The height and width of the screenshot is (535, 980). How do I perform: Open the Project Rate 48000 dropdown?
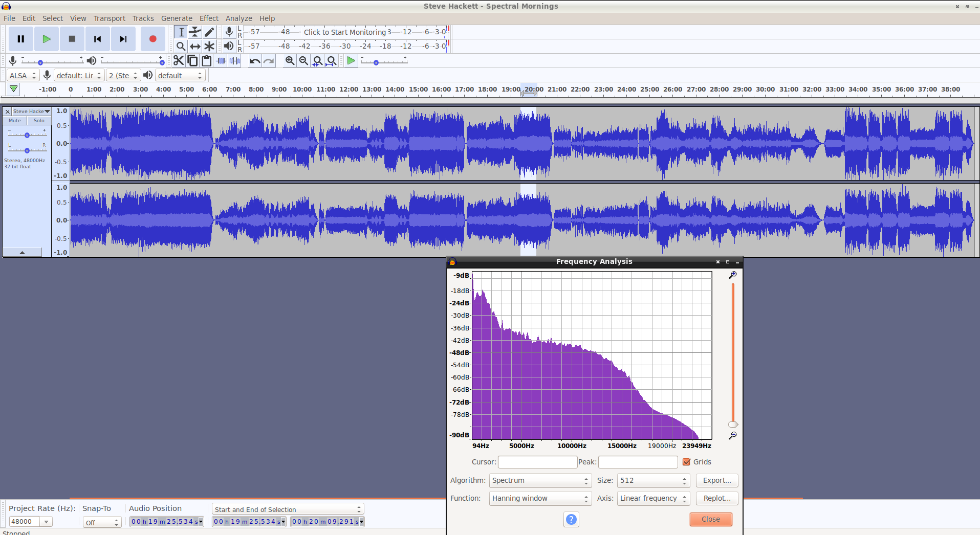[x=47, y=522]
